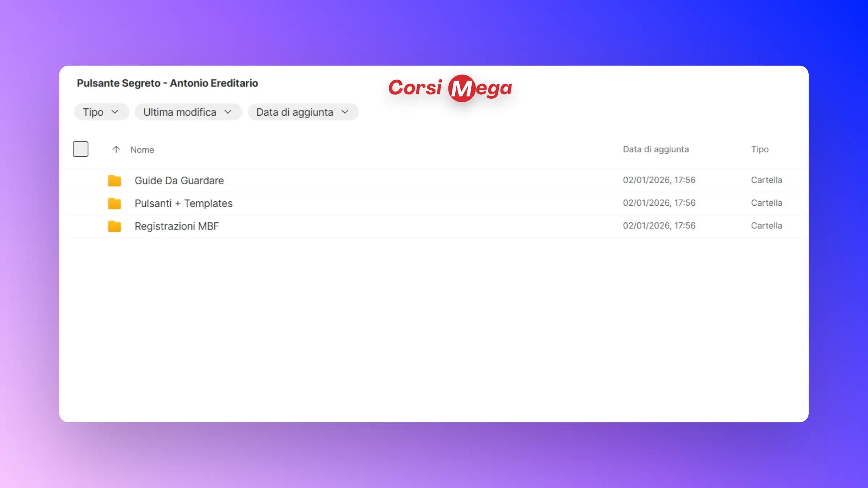Toggle the select all checkbox
The width and height of the screenshot is (868, 488).
pyautogui.click(x=80, y=149)
